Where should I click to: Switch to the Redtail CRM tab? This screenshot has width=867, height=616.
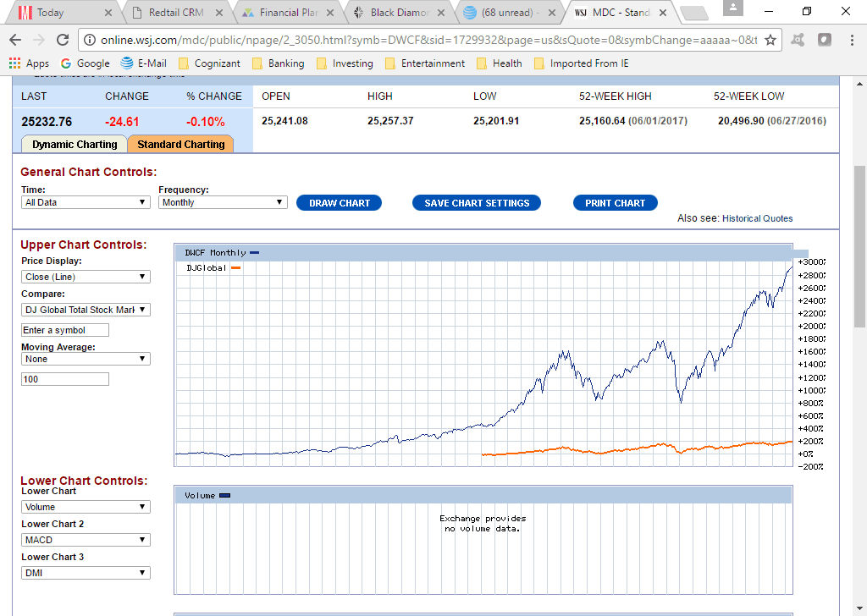[x=176, y=13]
